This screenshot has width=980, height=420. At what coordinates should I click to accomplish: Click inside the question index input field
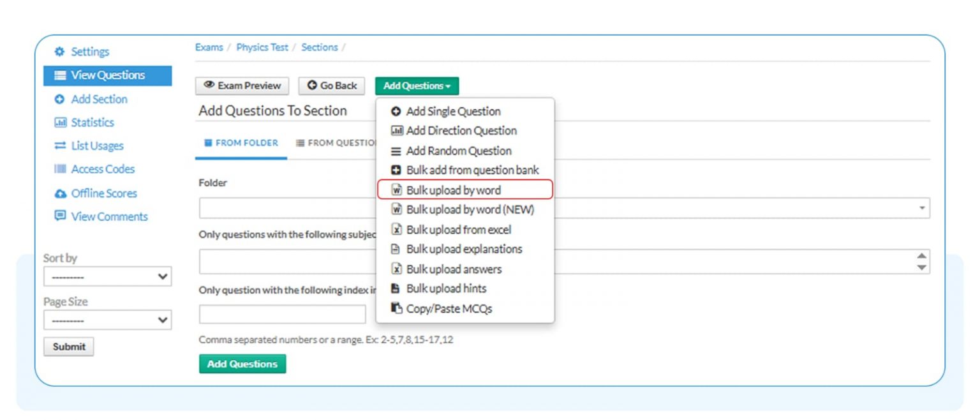click(x=281, y=313)
